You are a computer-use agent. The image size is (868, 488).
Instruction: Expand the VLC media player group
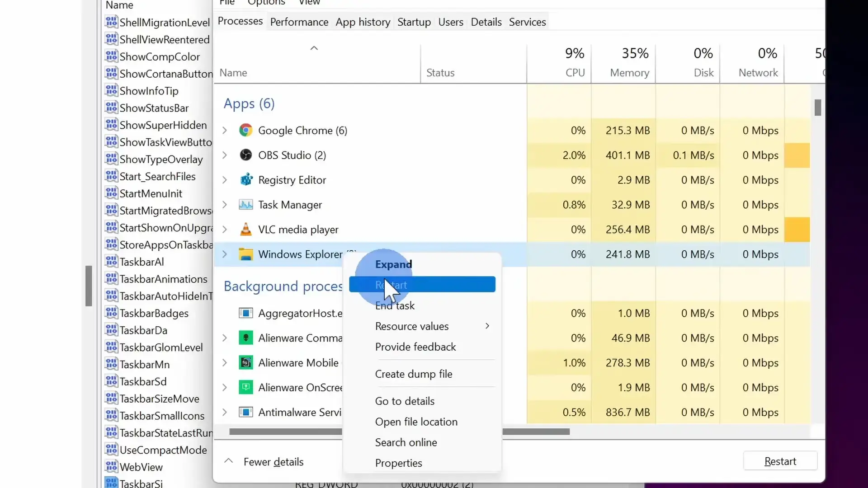(x=225, y=230)
